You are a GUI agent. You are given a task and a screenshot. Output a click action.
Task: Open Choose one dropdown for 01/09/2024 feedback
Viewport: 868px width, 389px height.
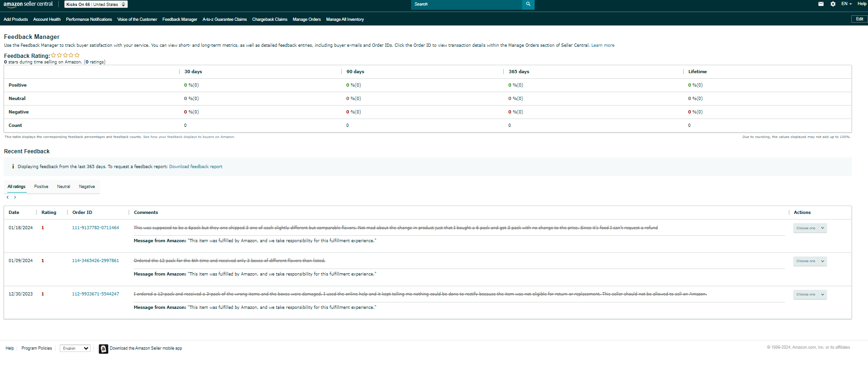810,261
